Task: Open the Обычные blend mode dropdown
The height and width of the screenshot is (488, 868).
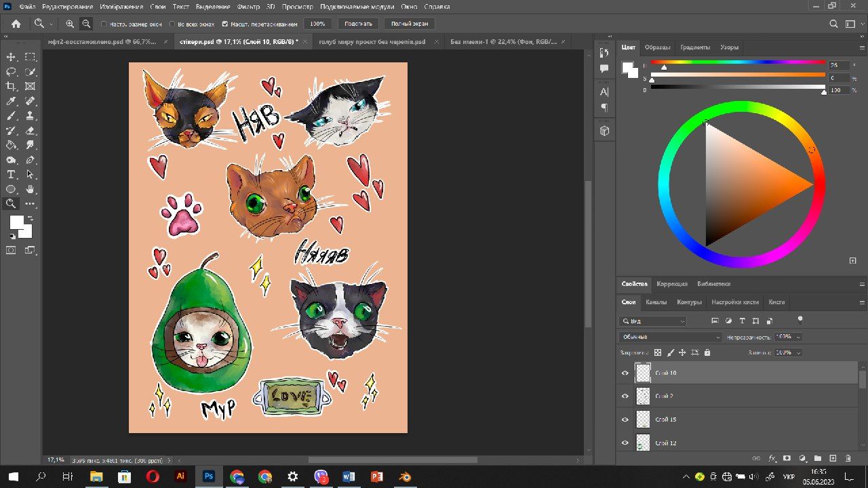Action: coord(671,337)
